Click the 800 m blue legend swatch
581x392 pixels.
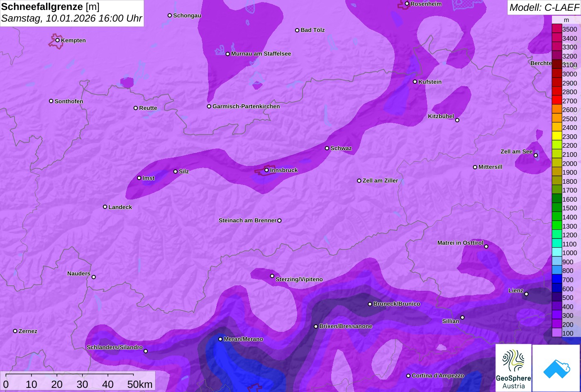click(557, 270)
